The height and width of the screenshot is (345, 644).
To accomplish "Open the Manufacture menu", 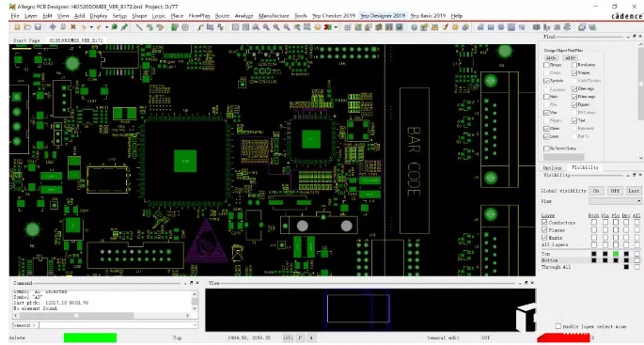I will [x=274, y=16].
